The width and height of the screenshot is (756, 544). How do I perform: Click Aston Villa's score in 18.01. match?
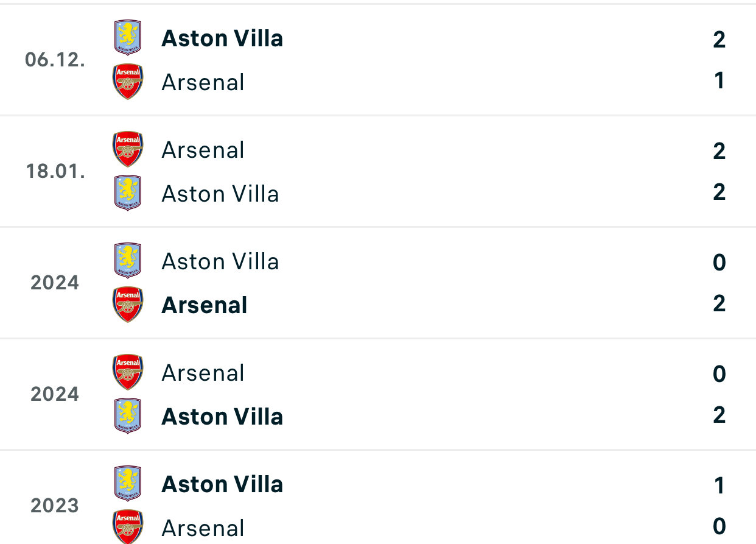[x=719, y=193]
